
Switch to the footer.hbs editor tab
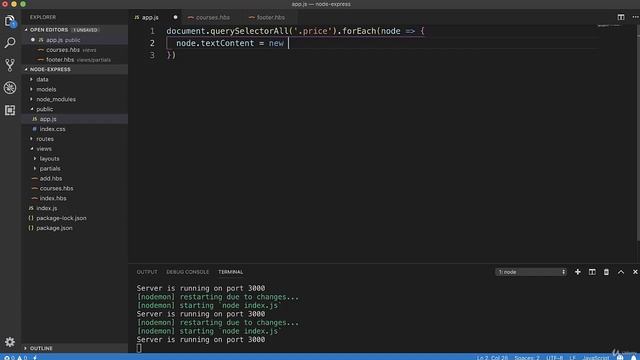pos(270,17)
